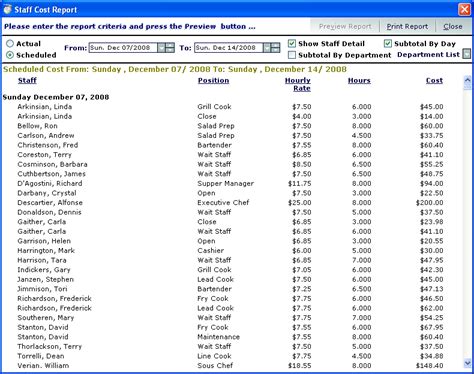Select Coreston, Terry staff name
Image resolution: width=474 pixels, height=374 pixels.
45,155
